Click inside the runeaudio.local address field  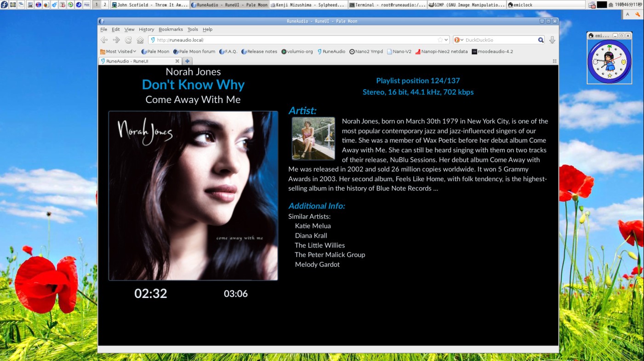coord(294,40)
